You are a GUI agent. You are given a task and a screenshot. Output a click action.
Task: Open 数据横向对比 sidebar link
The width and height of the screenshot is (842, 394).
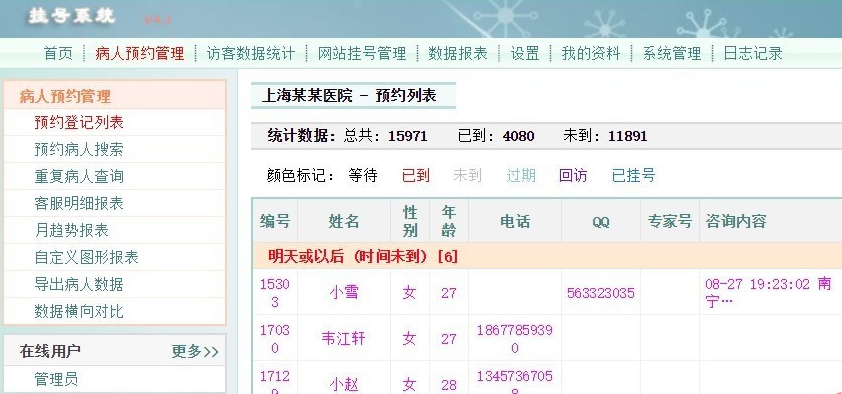tap(79, 311)
